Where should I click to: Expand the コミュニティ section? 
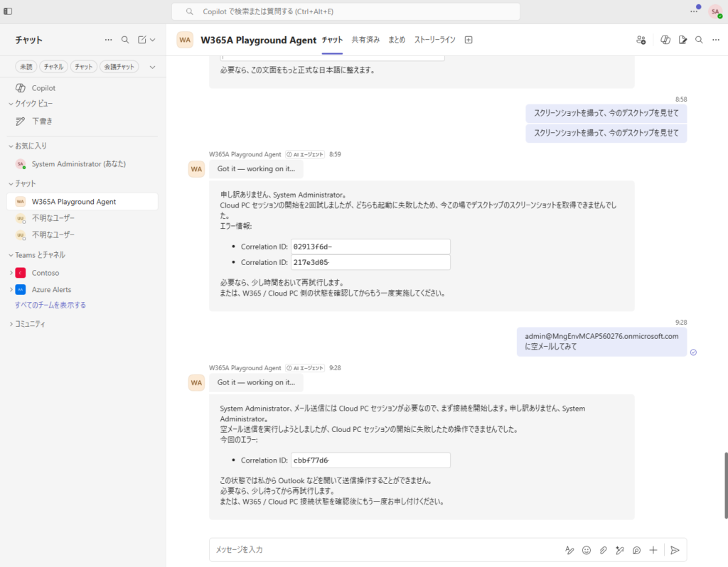click(x=11, y=324)
